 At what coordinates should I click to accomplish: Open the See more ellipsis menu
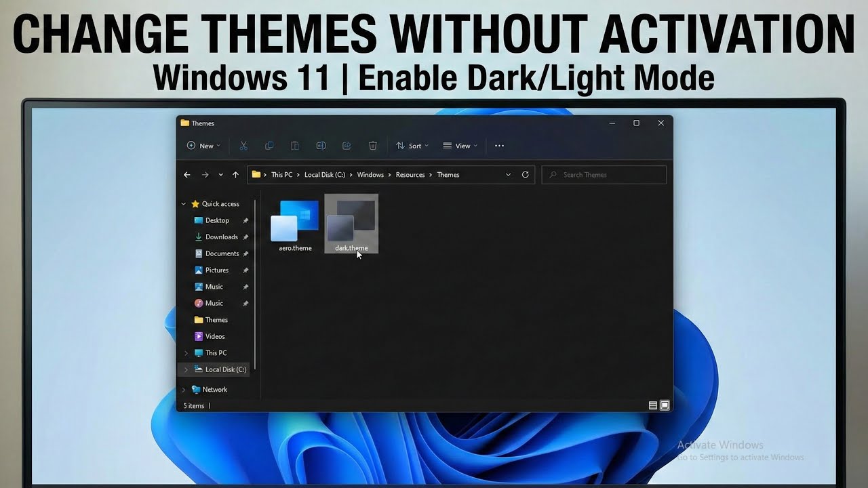[x=500, y=146]
